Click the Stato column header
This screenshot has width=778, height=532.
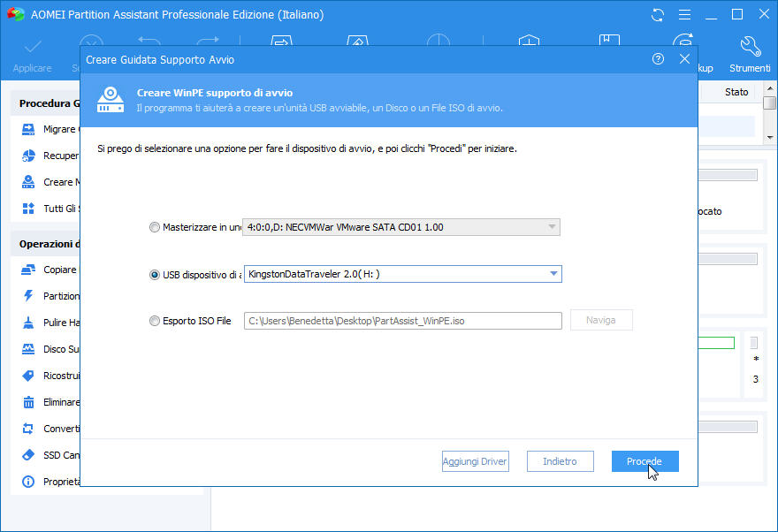pos(736,92)
